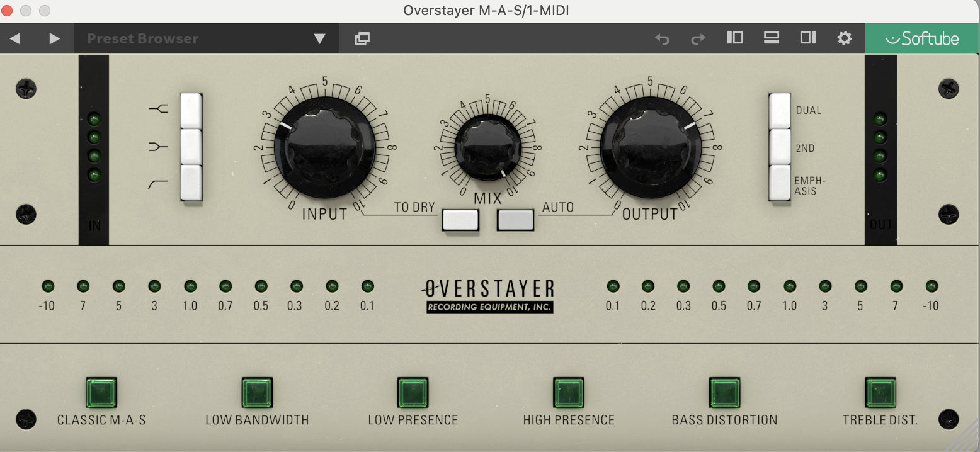Toggle the high-pass filter white switch
Image resolution: width=980 pixels, height=452 pixels.
[x=191, y=183]
